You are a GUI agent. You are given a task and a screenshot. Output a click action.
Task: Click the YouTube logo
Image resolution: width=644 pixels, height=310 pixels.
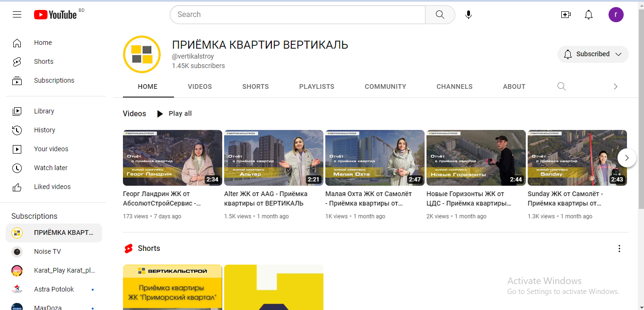pyautogui.click(x=55, y=15)
